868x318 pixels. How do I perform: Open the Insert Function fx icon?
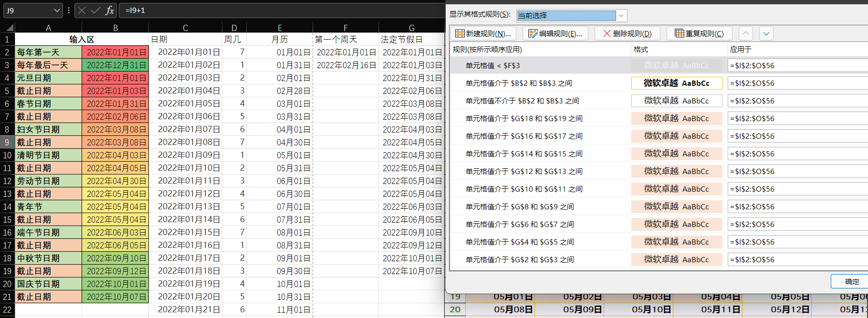point(110,10)
